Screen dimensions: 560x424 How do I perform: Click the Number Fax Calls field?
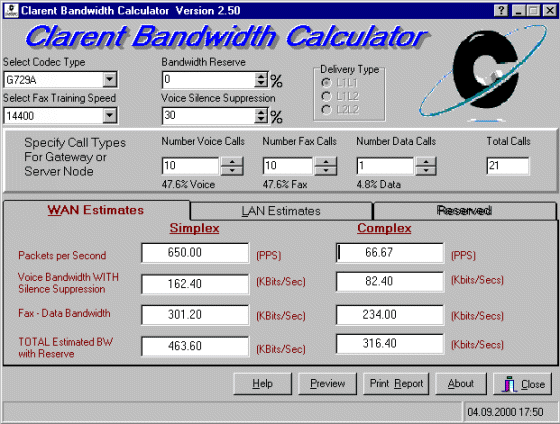tap(288, 166)
